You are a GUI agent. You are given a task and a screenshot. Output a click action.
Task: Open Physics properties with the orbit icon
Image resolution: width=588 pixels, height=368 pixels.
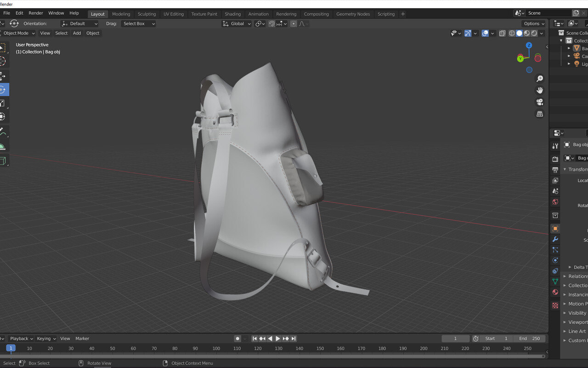pyautogui.click(x=555, y=260)
